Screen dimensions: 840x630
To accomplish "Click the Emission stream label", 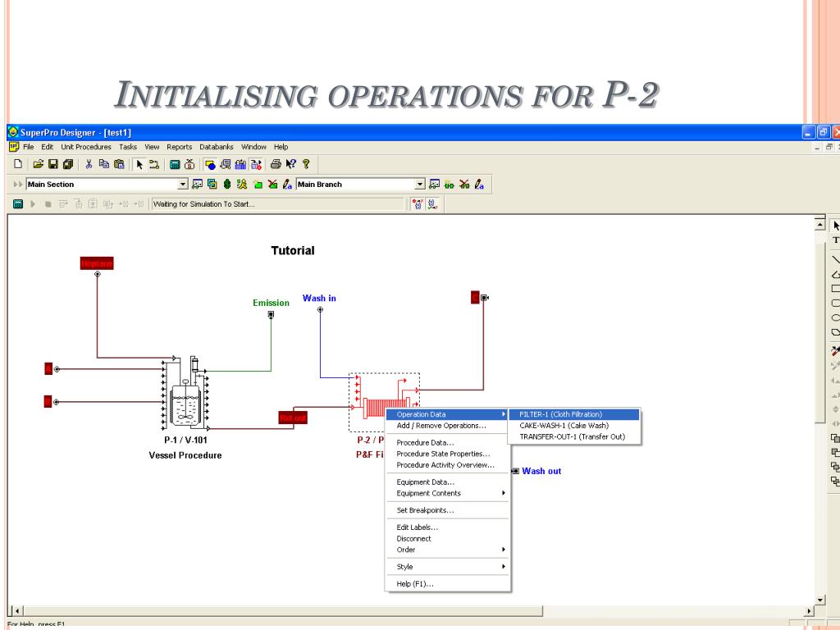I will [271, 303].
